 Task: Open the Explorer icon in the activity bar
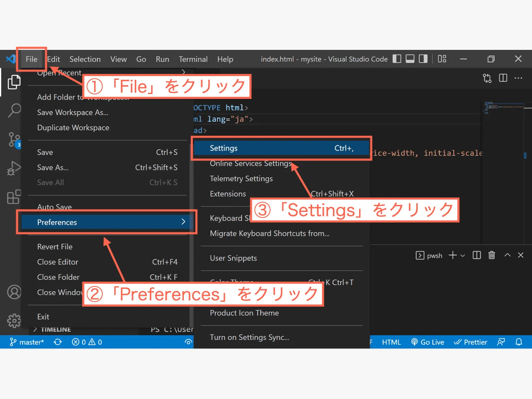[14, 82]
